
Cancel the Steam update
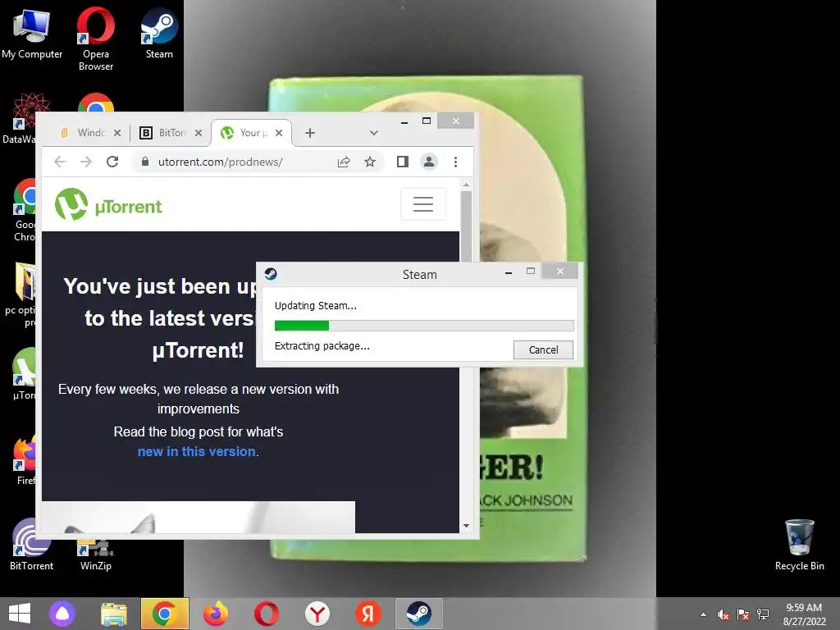[543, 349]
